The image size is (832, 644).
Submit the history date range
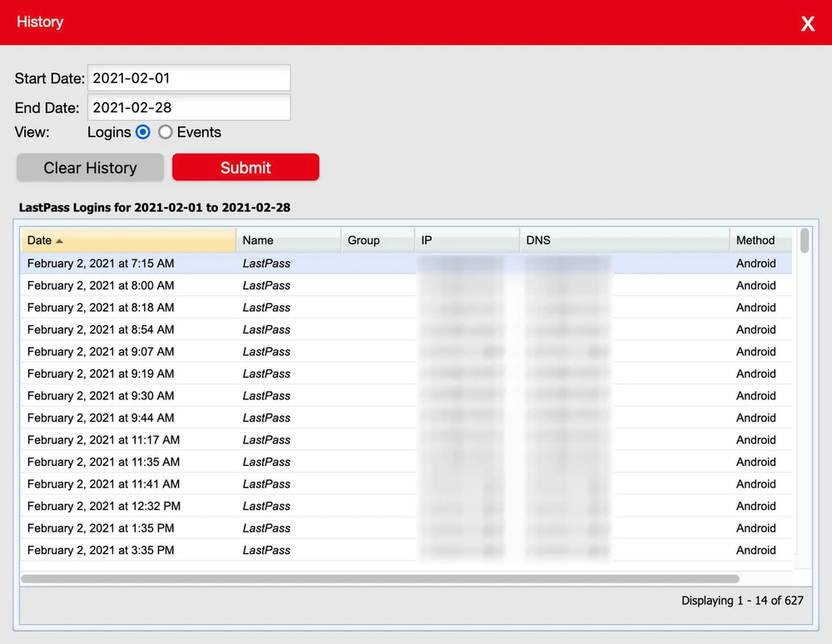point(245,167)
